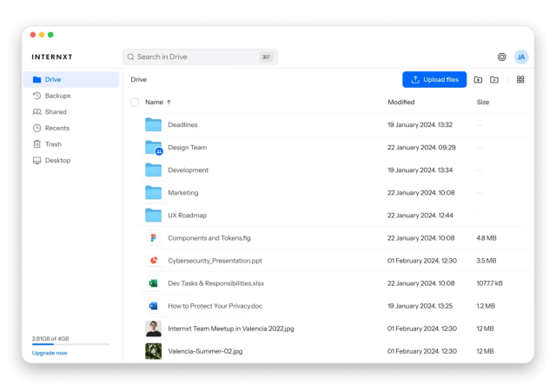Viewport: 556px width, 392px height.
Task: Click the Upgrade now link
Action: [x=50, y=353]
